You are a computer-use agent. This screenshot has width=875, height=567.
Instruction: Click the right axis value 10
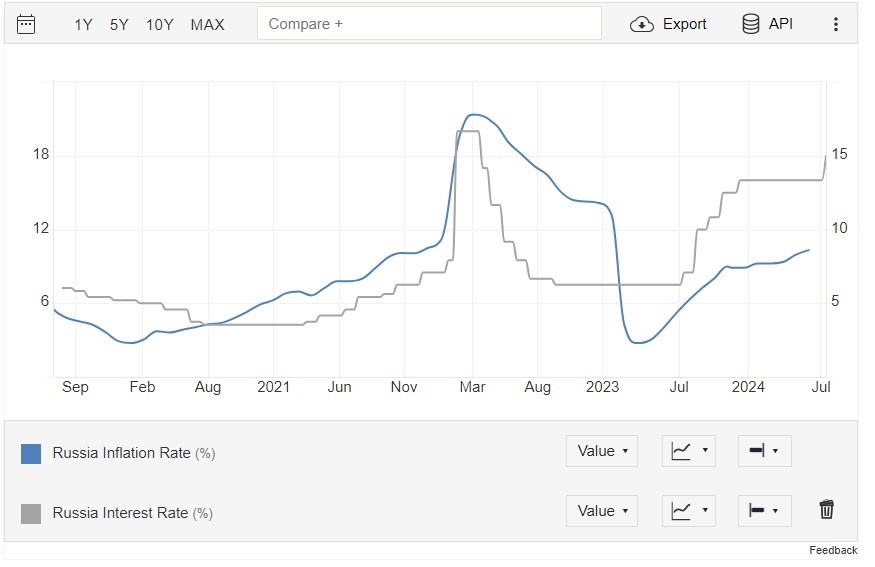(839, 228)
